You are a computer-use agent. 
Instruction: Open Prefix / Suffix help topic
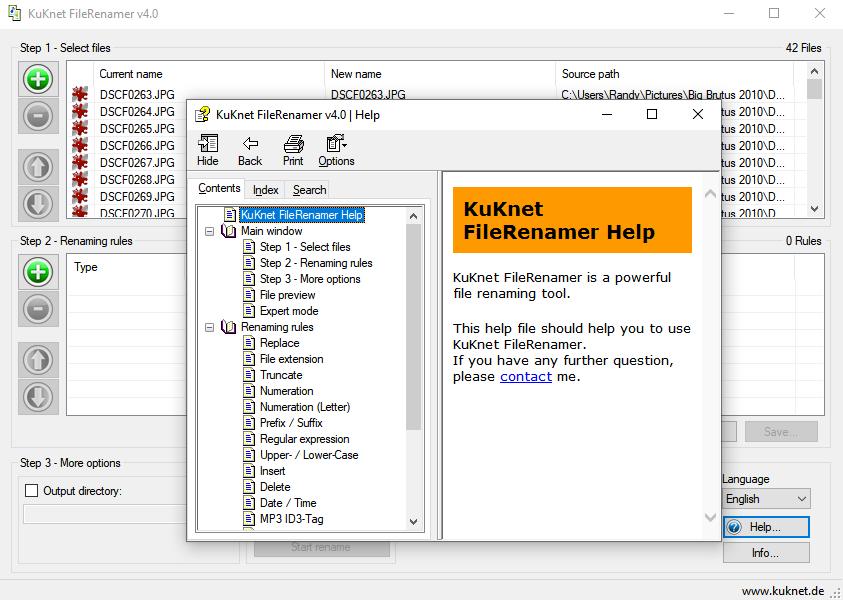coord(291,423)
